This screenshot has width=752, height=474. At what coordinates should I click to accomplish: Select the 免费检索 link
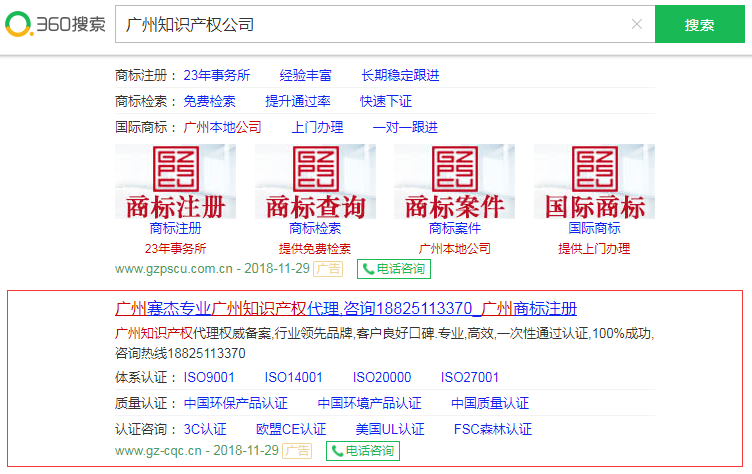point(210,101)
